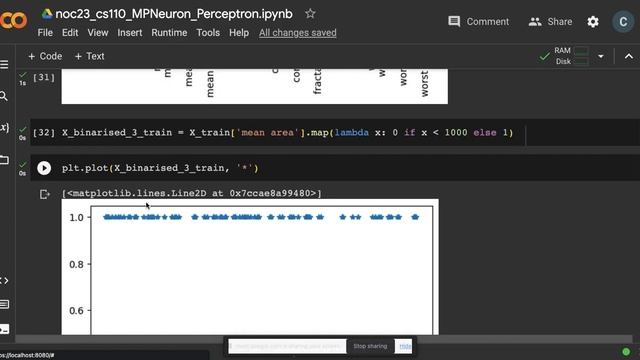
Task: Open the Files folder sidebar icon
Action: pyautogui.click(x=4, y=160)
